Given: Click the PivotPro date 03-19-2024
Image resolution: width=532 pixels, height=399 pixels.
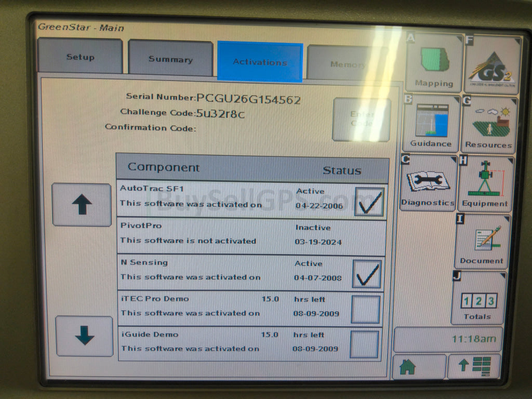Looking at the screenshot, I should (x=318, y=242).
